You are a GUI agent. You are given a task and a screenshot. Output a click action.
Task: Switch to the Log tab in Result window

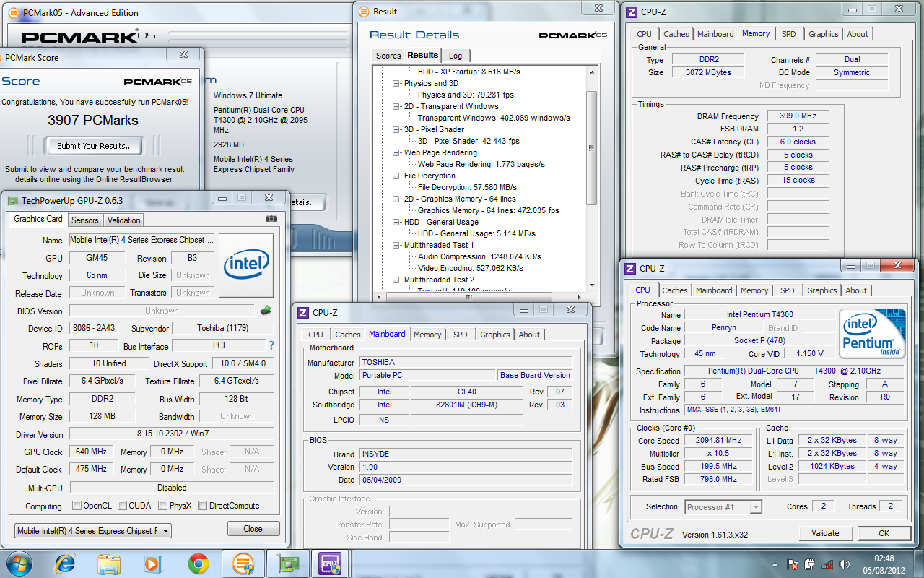click(456, 56)
